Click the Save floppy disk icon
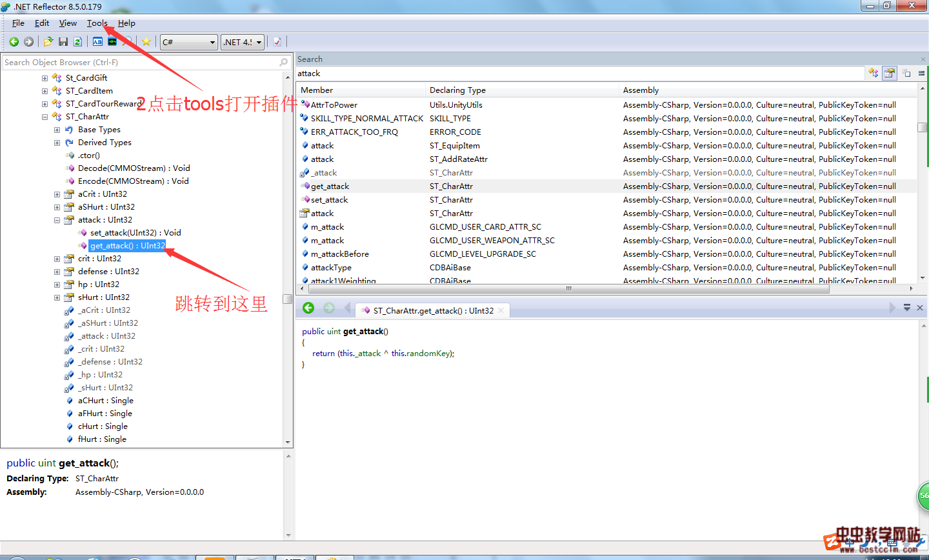Screen dimensions: 929x560 63,42
